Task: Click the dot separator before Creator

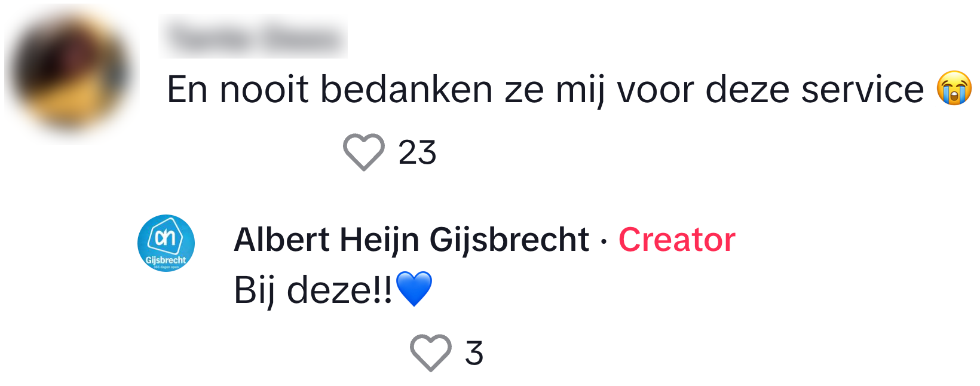Action: [604, 241]
